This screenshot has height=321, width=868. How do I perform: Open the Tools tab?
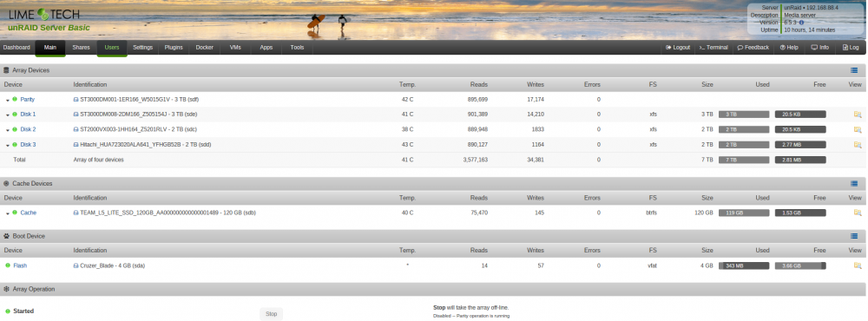pyautogui.click(x=297, y=48)
